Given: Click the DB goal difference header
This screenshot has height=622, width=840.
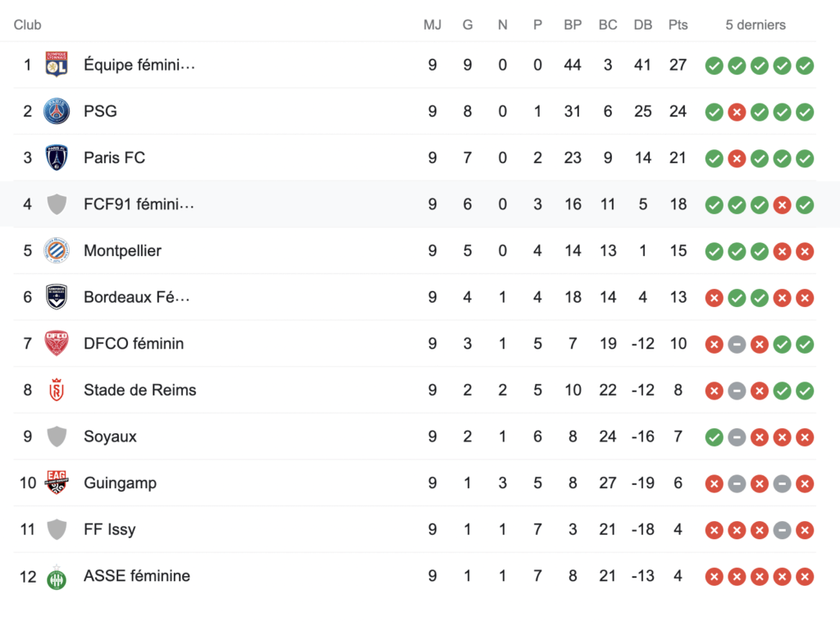Looking at the screenshot, I should [x=643, y=25].
